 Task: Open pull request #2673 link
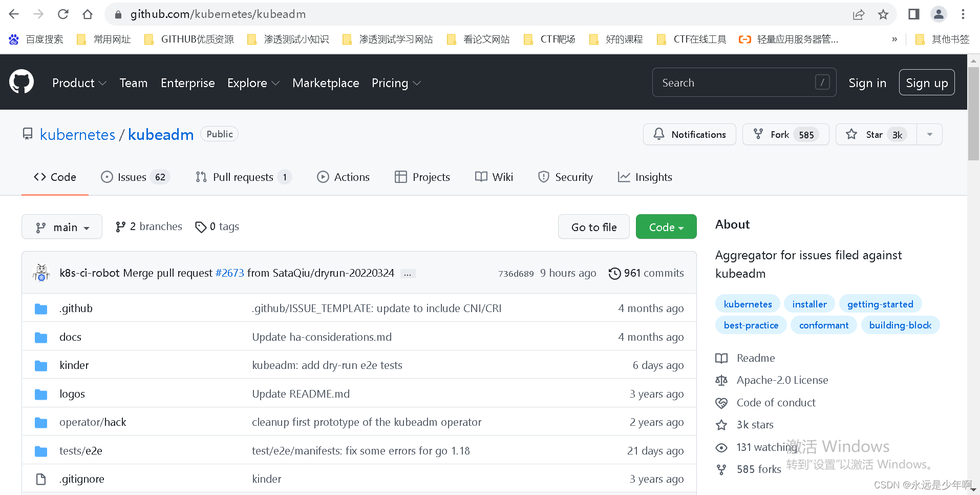(230, 273)
